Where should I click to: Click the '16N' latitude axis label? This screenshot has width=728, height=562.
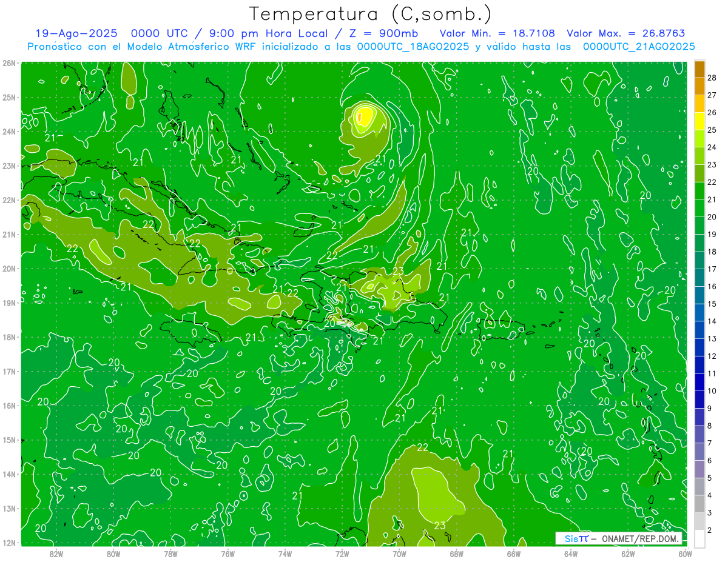[x=9, y=406]
